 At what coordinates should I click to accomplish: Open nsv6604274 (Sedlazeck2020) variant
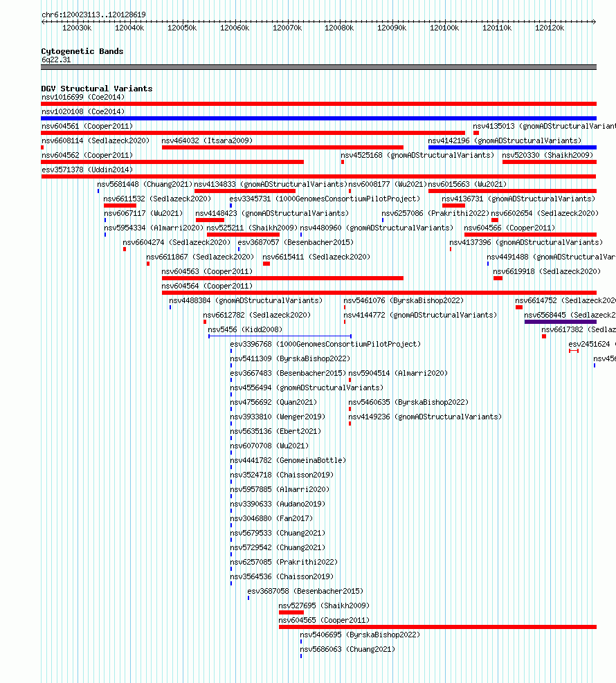pos(176,242)
